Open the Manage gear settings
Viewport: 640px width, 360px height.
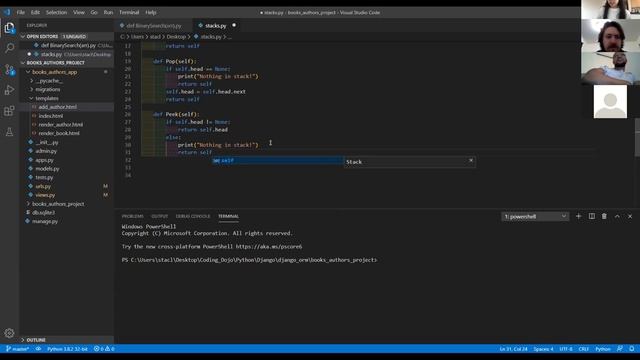click(x=9, y=333)
